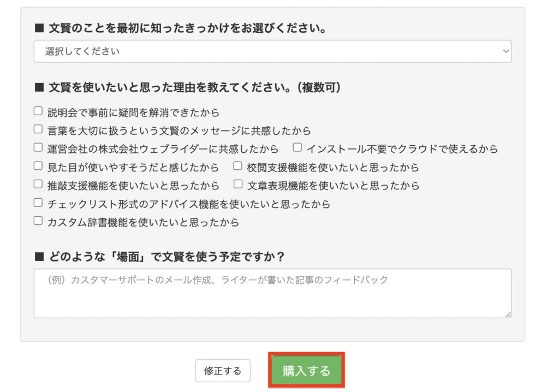This screenshot has width=559, height=392.
Task: Select カスタム辞書機能を使いたいと思ったから checkbox
Action: click(x=38, y=221)
